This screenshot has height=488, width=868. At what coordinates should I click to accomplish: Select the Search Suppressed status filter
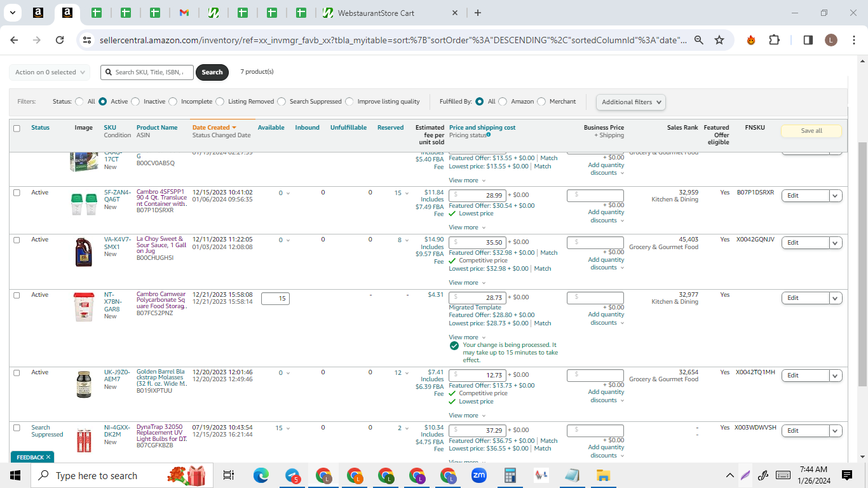click(x=281, y=102)
